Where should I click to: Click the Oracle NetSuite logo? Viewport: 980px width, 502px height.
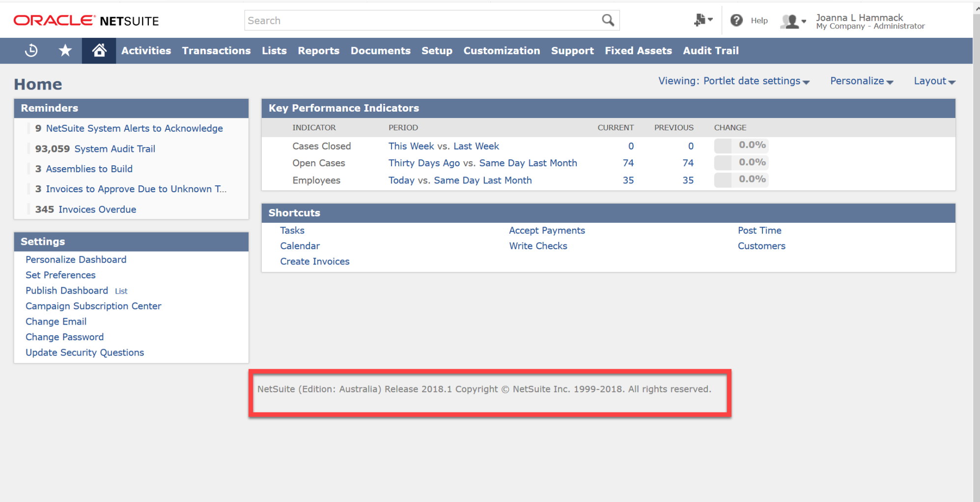[x=86, y=21]
